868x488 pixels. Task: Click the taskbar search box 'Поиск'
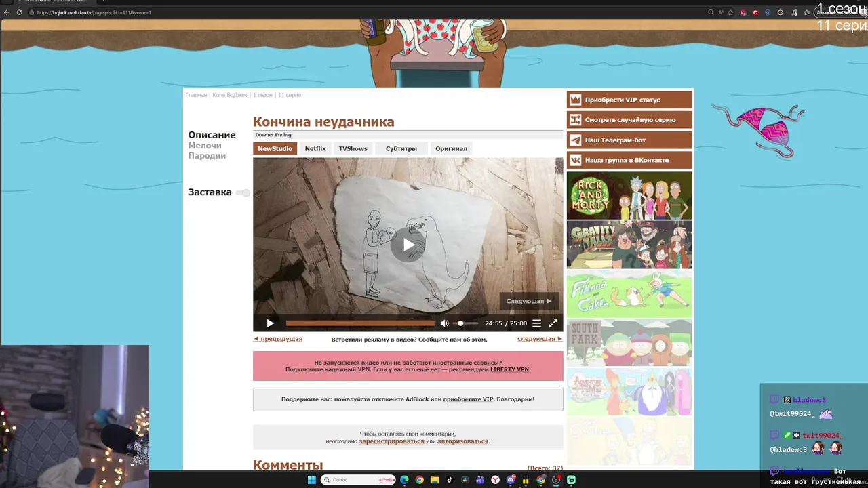click(358, 480)
